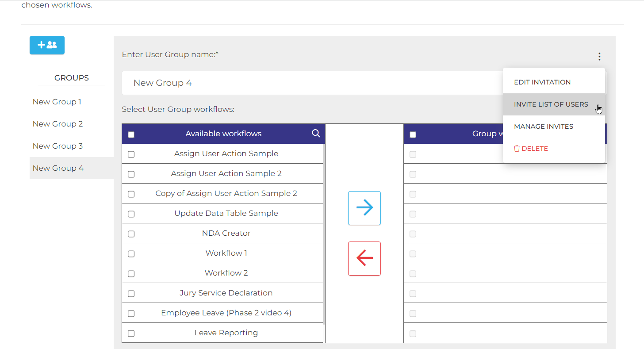Check the NDA Creator checkbox
The height and width of the screenshot is (349, 644).
[131, 234]
